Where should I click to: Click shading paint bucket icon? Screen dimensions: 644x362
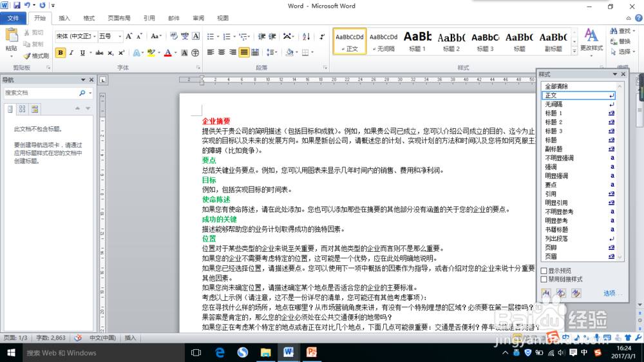pos(289,53)
